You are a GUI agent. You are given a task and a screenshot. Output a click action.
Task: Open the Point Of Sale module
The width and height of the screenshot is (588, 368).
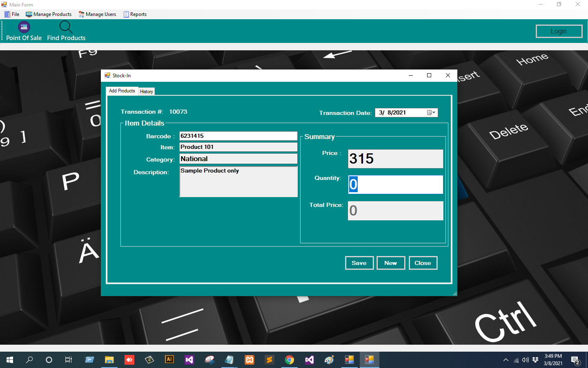pyautogui.click(x=24, y=31)
